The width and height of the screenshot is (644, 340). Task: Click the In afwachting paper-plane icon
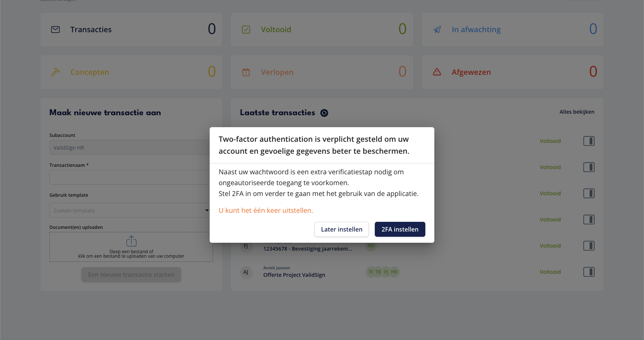437,30
